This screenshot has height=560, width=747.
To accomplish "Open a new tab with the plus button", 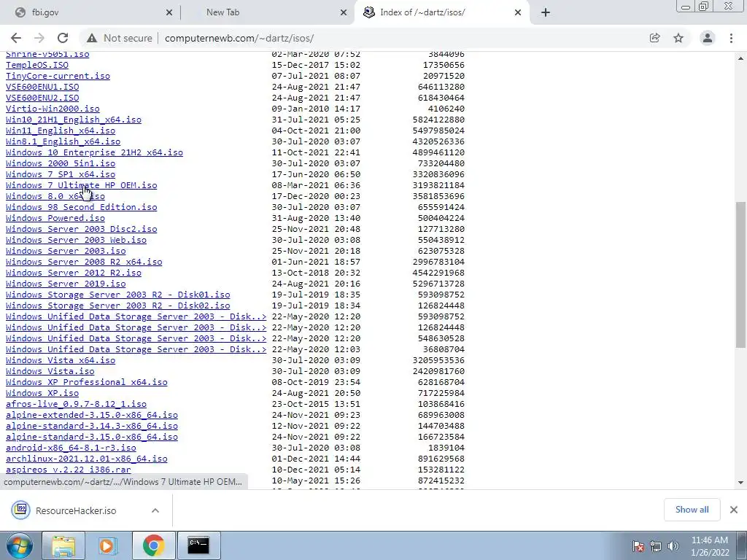I will [546, 12].
